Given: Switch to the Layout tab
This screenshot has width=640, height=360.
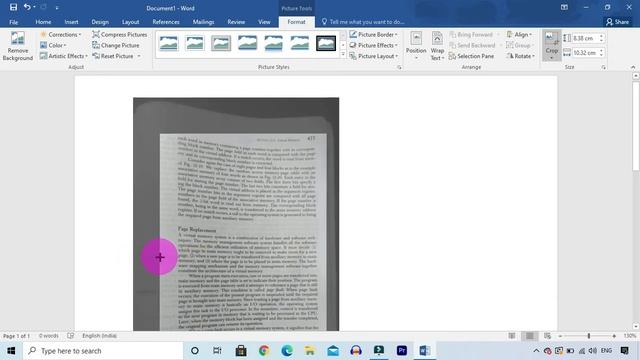Looking at the screenshot, I should pyautogui.click(x=131, y=22).
